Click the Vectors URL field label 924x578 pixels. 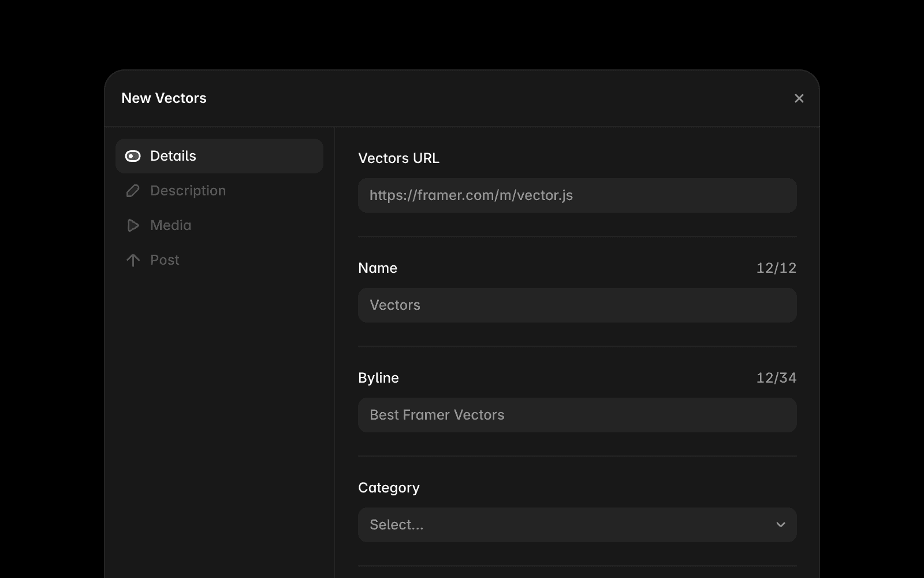point(398,158)
